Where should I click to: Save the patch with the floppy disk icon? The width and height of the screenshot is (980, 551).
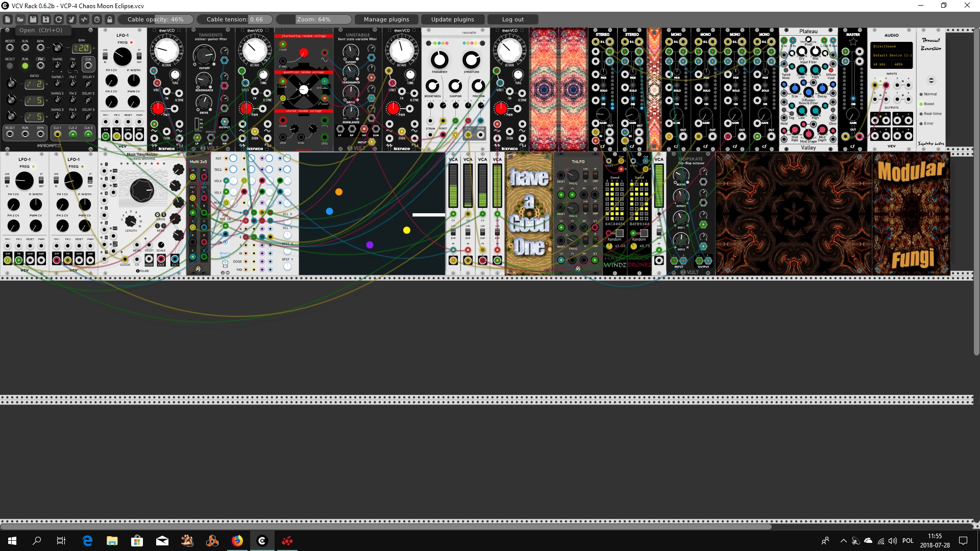click(33, 19)
